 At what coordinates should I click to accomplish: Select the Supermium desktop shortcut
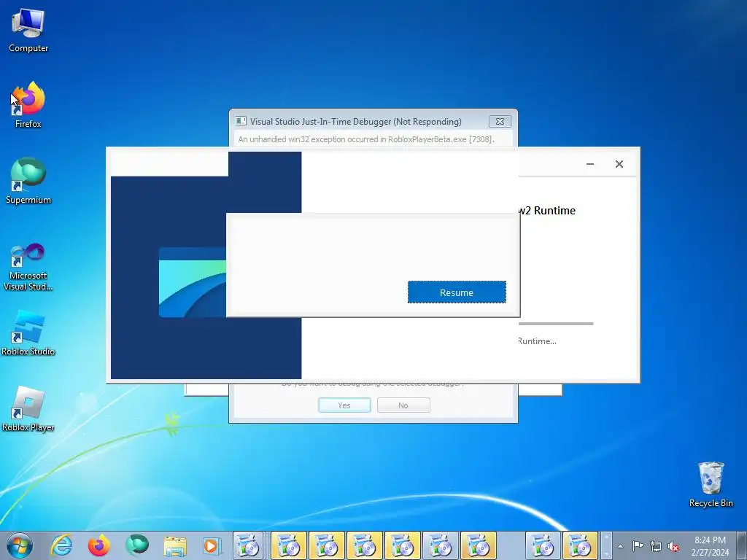tap(28, 181)
